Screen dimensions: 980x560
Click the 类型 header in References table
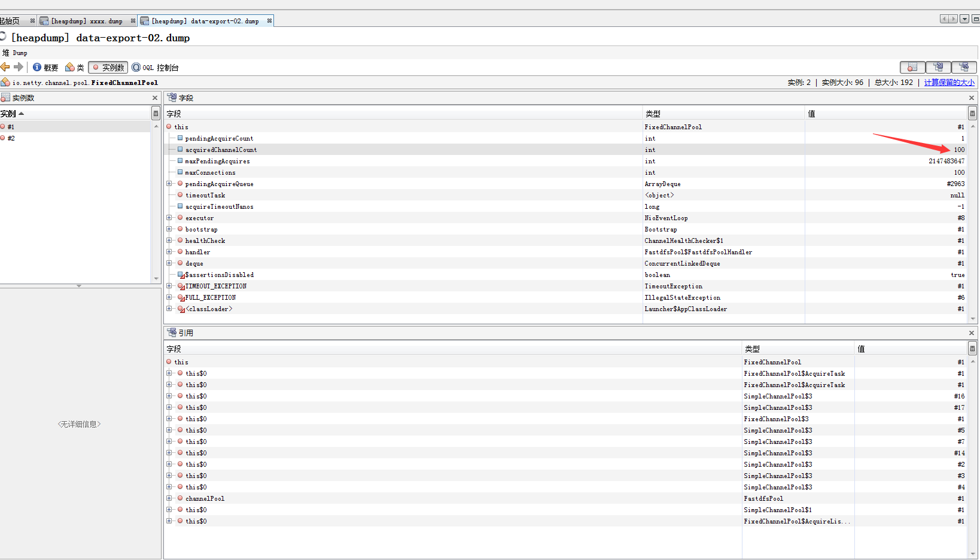[798, 349]
